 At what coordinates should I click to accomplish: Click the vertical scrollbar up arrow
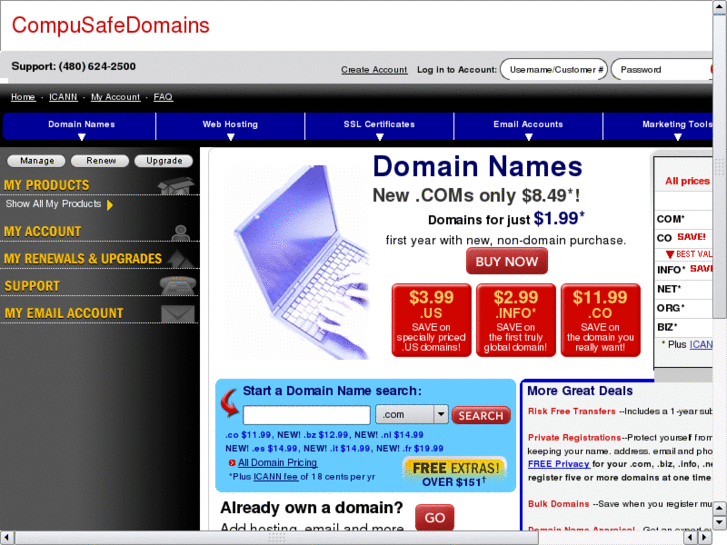(720, 7)
